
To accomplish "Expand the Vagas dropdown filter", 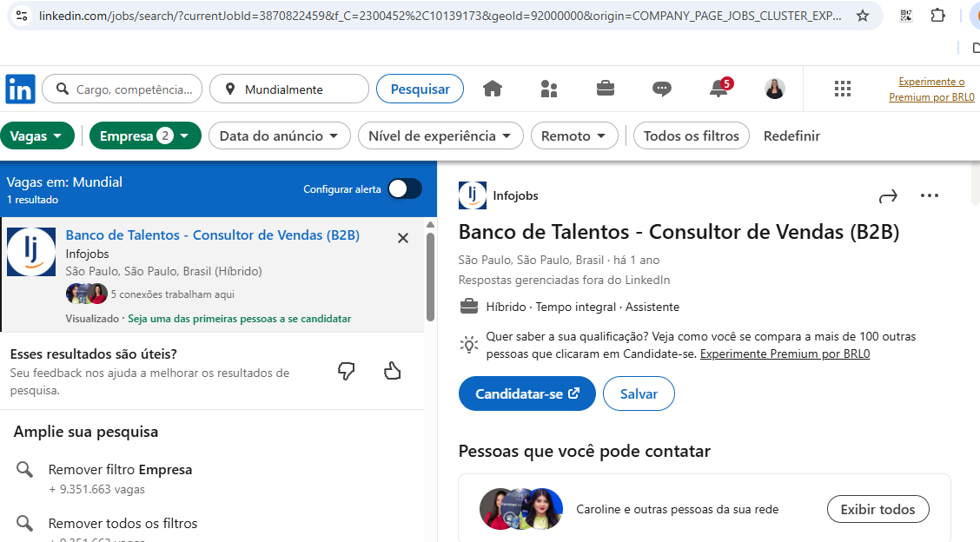I will (37, 135).
